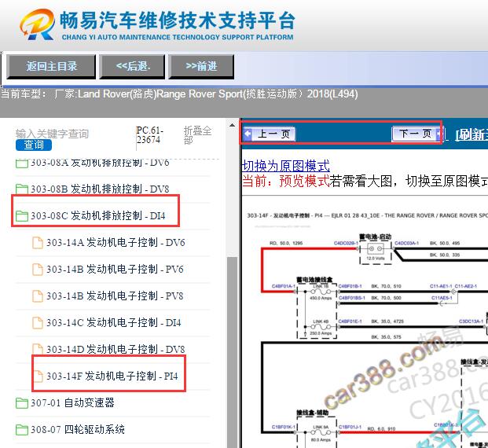Click document icon beside 303-14F
The image size is (488, 448).
[38, 376]
